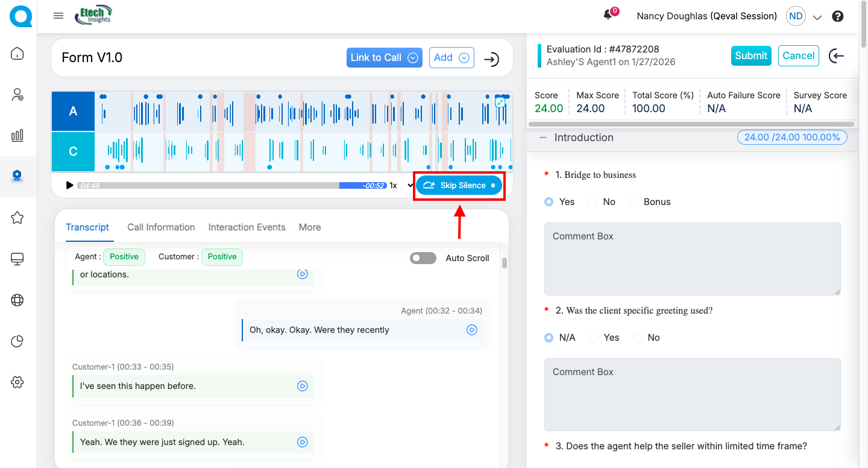Choose Bonus for Bridge to business

coord(634,202)
